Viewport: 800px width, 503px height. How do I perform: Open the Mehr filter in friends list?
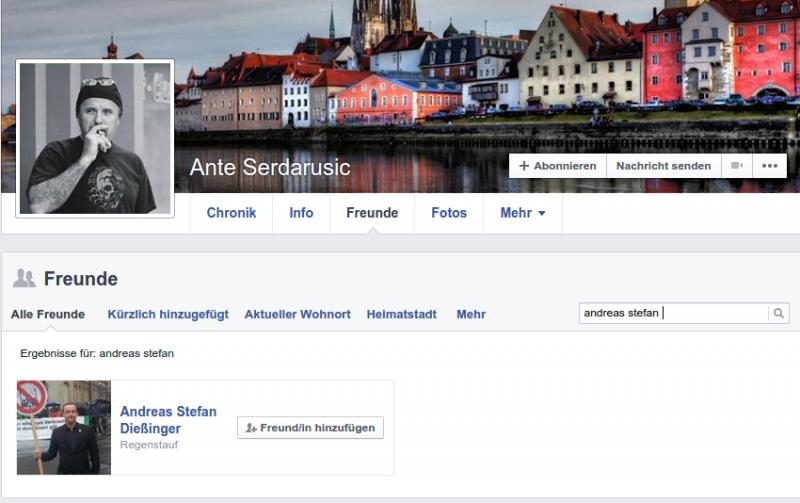pos(471,314)
